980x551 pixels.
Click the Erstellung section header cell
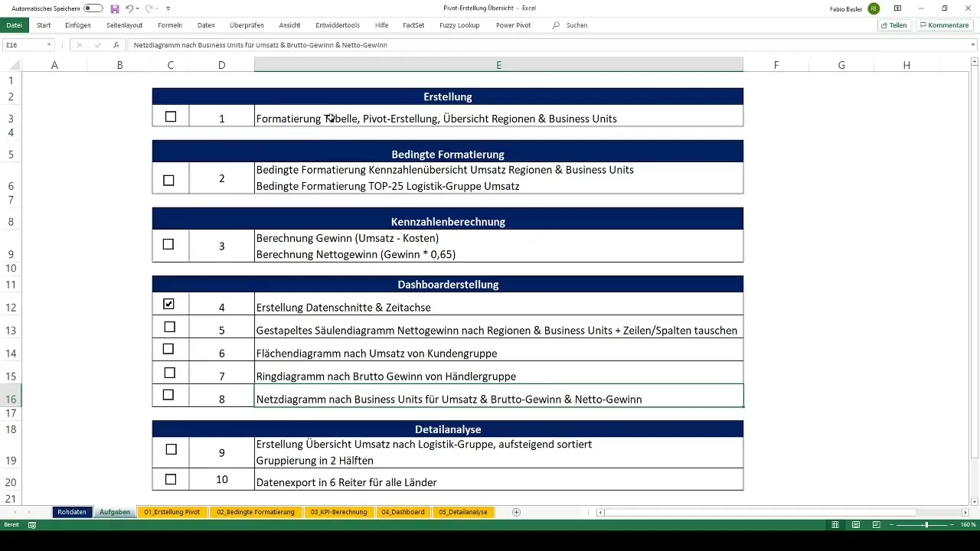pos(448,96)
